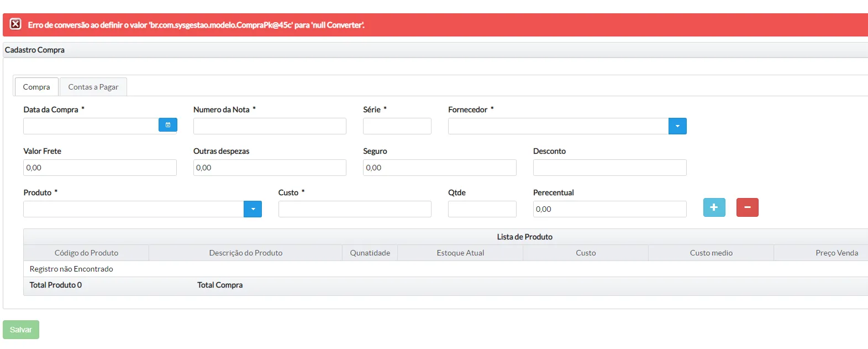The height and width of the screenshot is (349, 868).
Task: Click the Valor Frete field
Action: pyautogui.click(x=100, y=168)
